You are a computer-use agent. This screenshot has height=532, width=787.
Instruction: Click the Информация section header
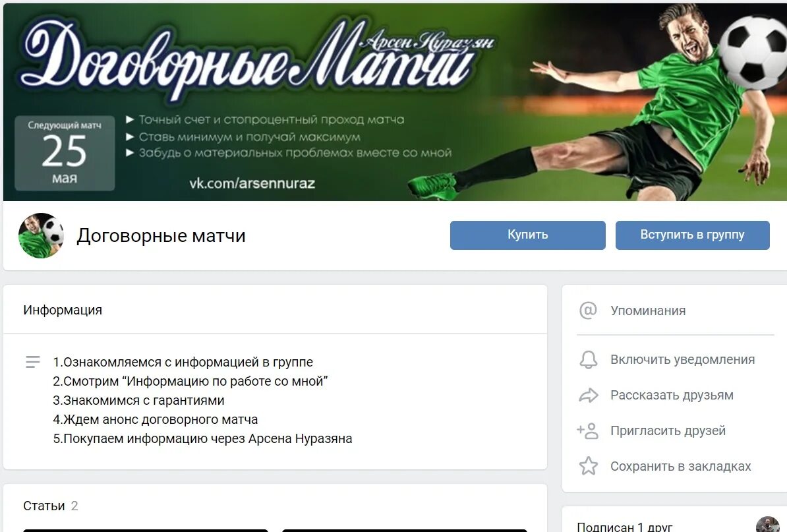62,310
